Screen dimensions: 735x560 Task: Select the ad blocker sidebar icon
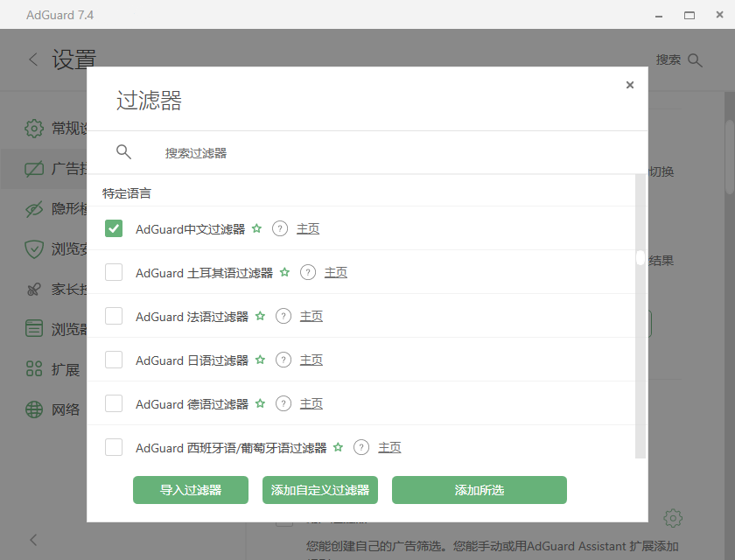tap(34, 169)
